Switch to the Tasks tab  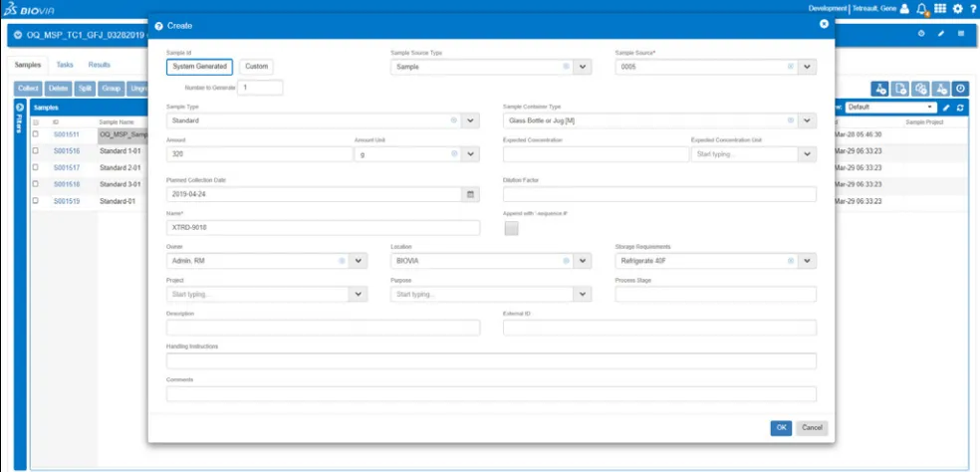click(x=64, y=64)
